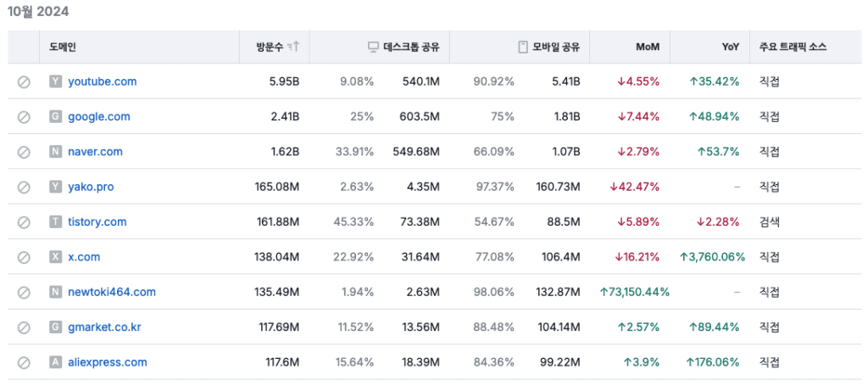Click the block icon beside google.com

coord(23,117)
